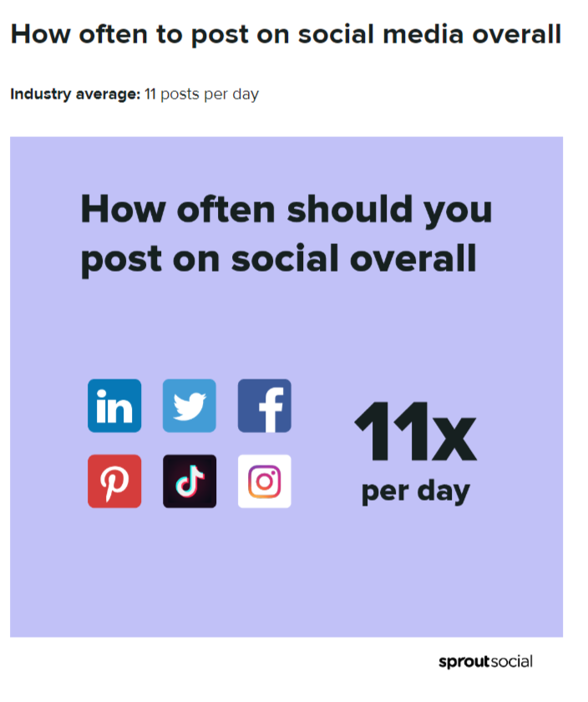588x702 pixels.
Task: Click the word 'overall' in the page heading
Action: (x=517, y=34)
